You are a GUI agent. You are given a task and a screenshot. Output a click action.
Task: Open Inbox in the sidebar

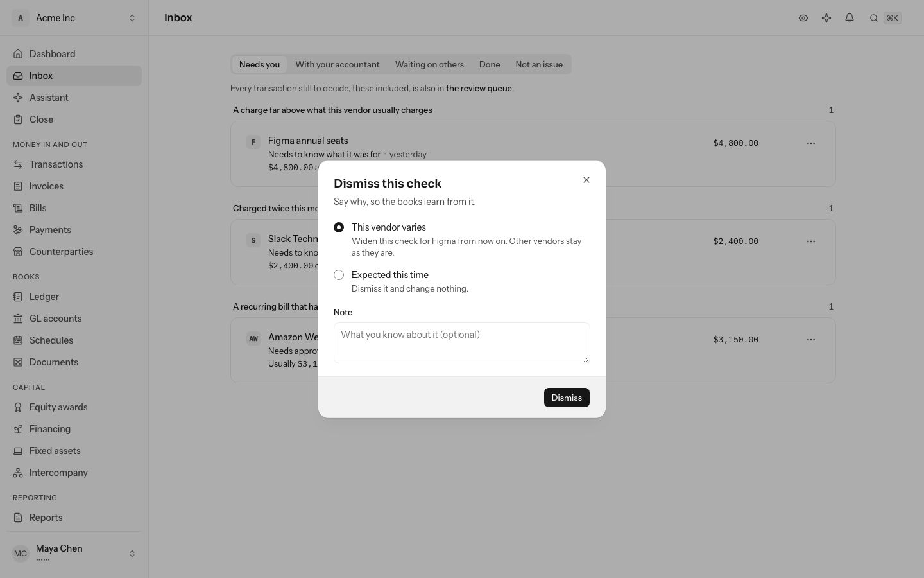(74, 76)
